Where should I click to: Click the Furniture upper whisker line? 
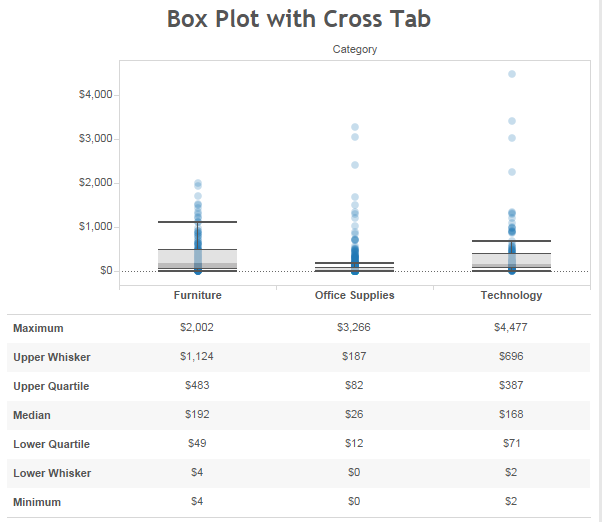coord(197,222)
